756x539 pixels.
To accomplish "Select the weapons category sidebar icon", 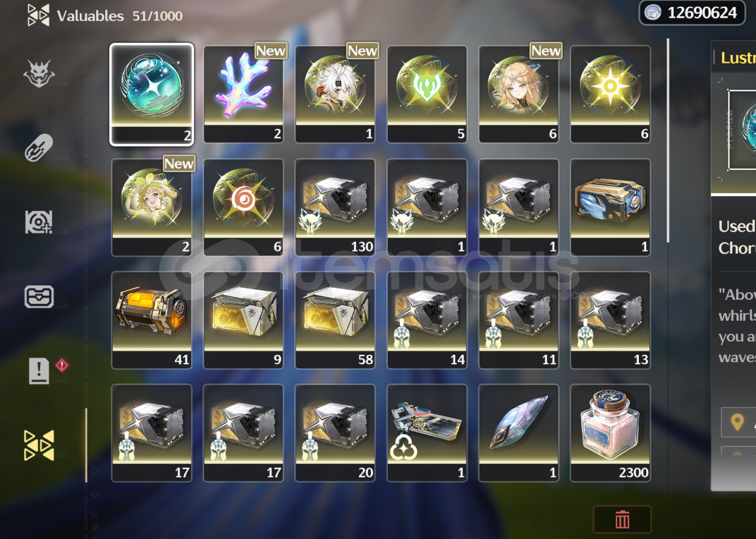I will pyautogui.click(x=39, y=148).
